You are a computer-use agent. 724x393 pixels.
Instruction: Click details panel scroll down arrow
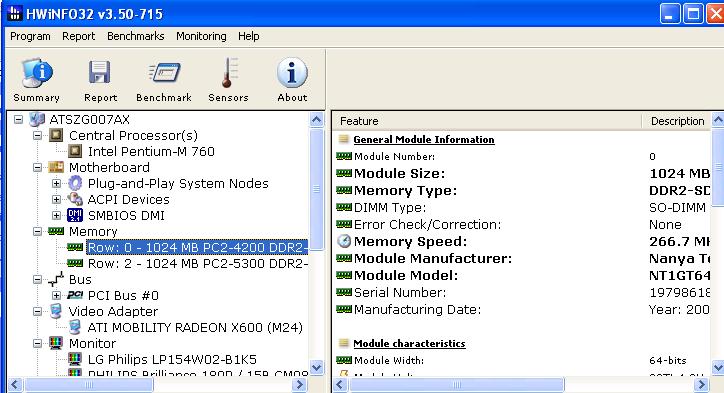[x=718, y=367]
